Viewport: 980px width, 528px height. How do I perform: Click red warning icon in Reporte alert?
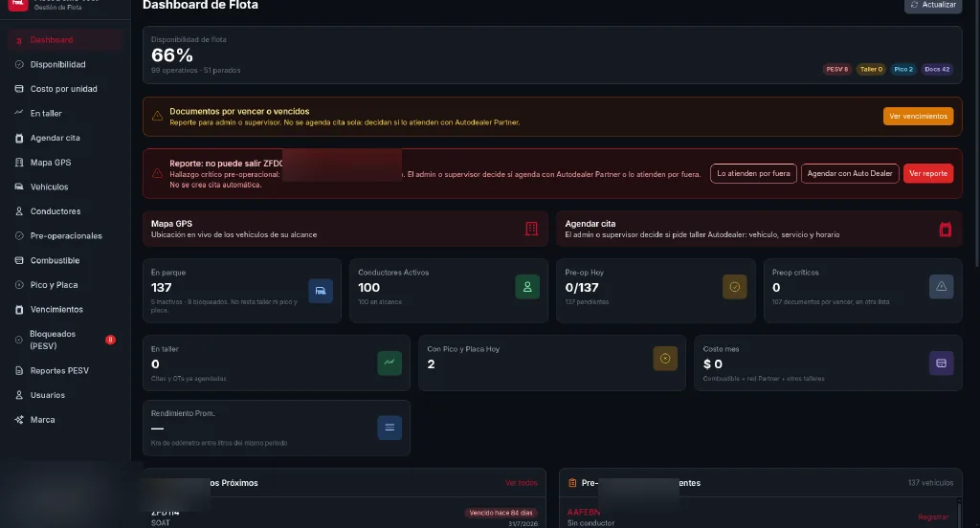(x=158, y=174)
